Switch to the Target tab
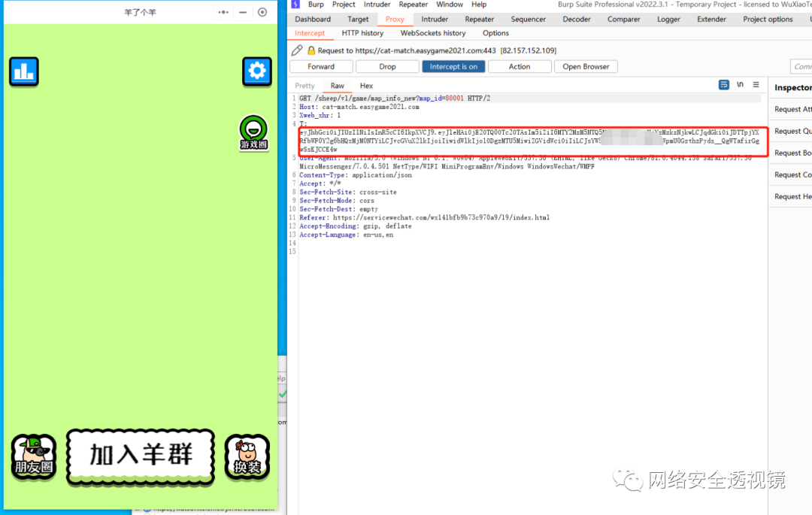The width and height of the screenshot is (812, 515). point(358,19)
